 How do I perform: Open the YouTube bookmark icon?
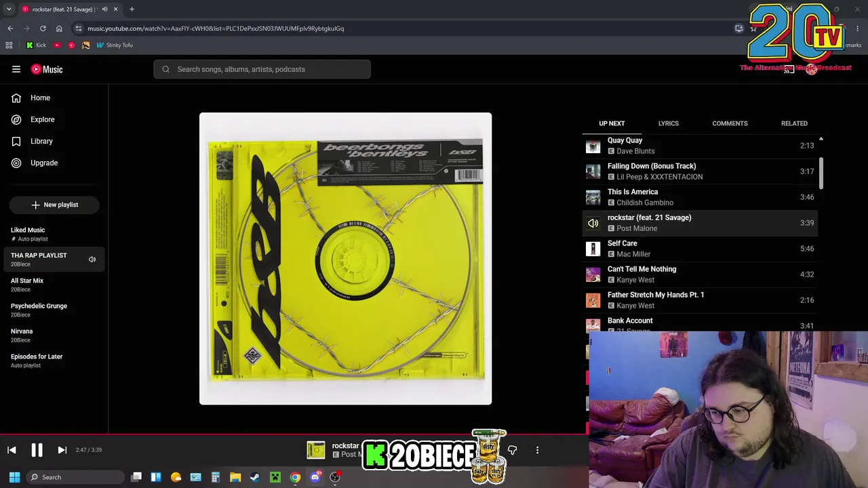click(57, 45)
